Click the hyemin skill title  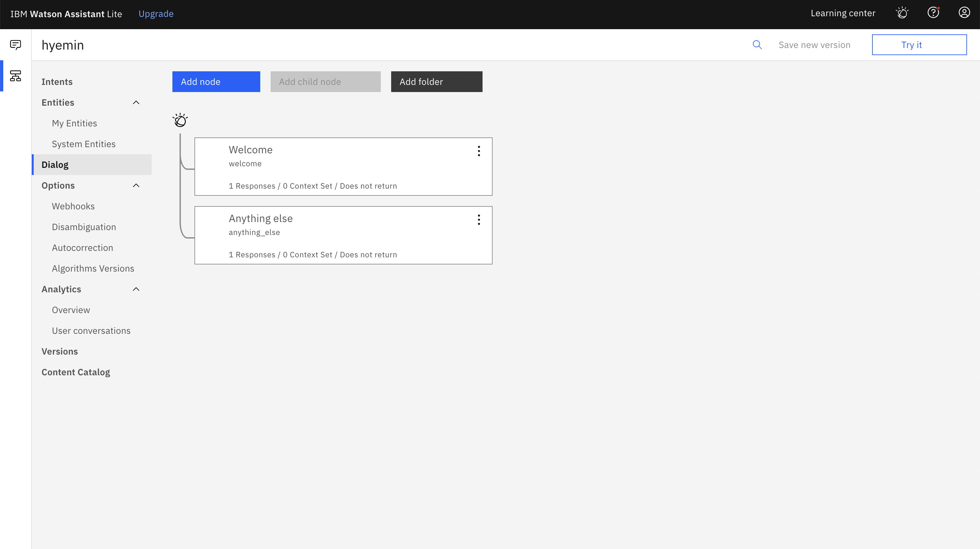click(x=63, y=45)
